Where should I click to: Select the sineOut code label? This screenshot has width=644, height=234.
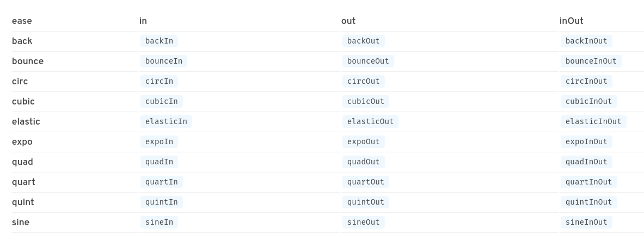(363, 222)
